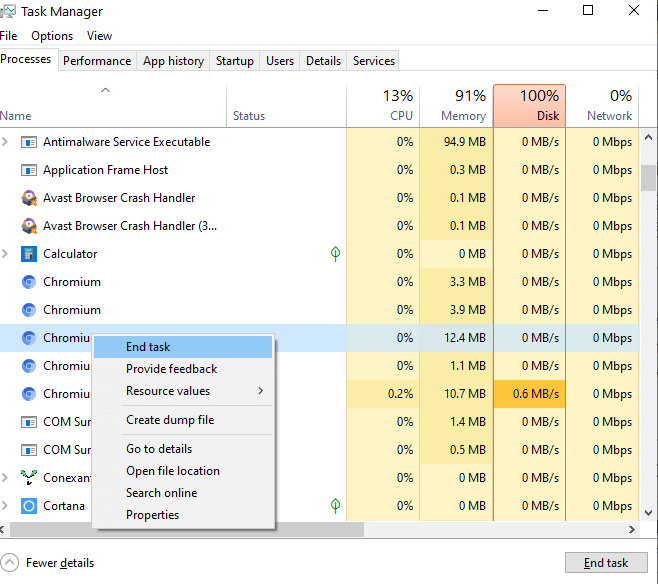Image resolution: width=658 pixels, height=584 pixels.
Task: Select Go to details
Action: tap(183, 449)
